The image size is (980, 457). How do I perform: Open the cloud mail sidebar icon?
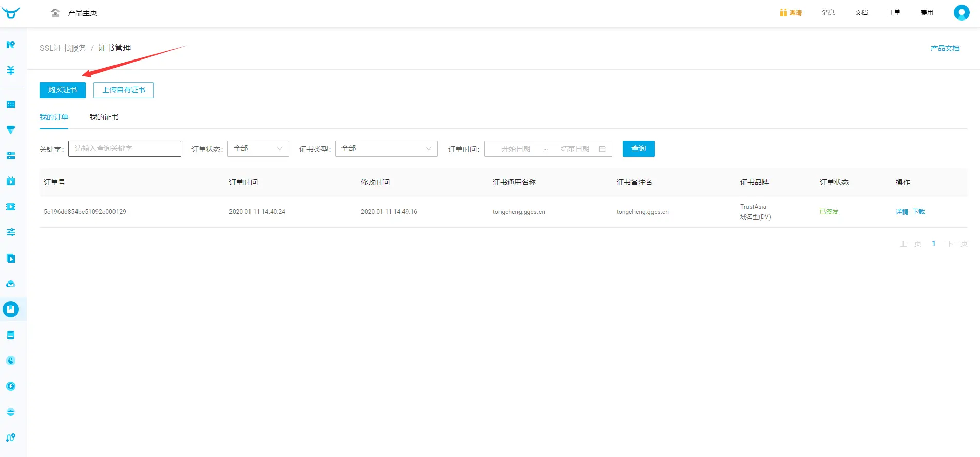[11, 284]
